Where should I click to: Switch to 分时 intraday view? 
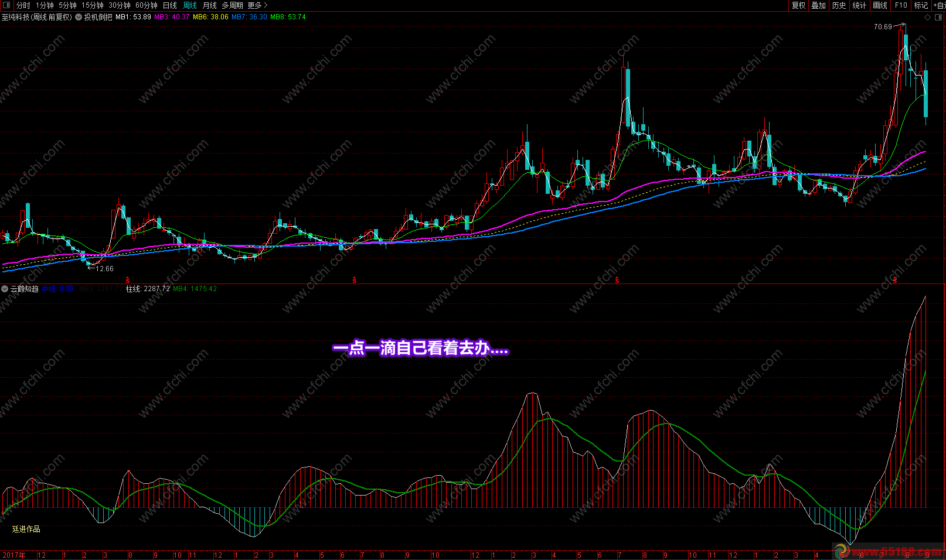tap(23, 5)
